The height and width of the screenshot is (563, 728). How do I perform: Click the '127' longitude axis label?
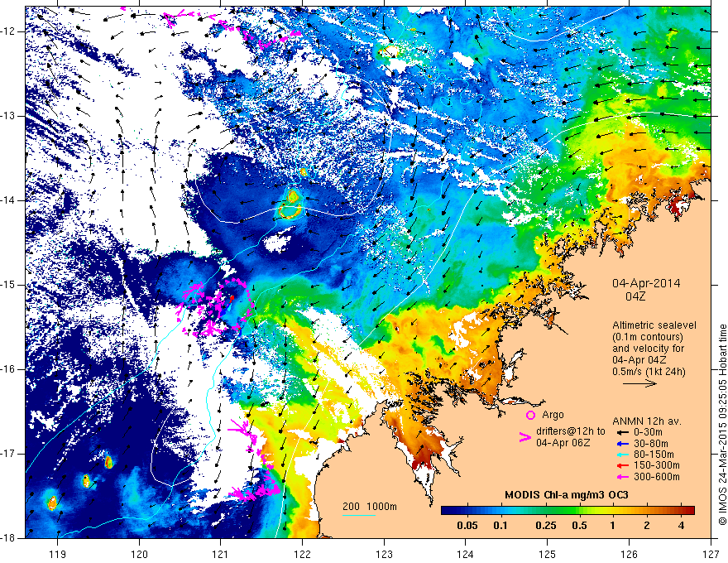tap(711, 554)
